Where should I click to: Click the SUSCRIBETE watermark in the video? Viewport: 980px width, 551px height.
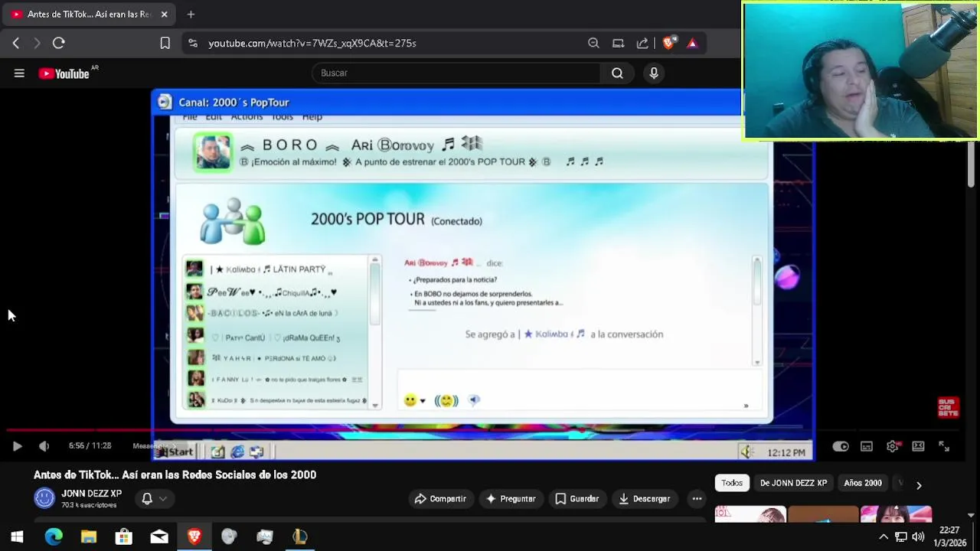click(948, 407)
